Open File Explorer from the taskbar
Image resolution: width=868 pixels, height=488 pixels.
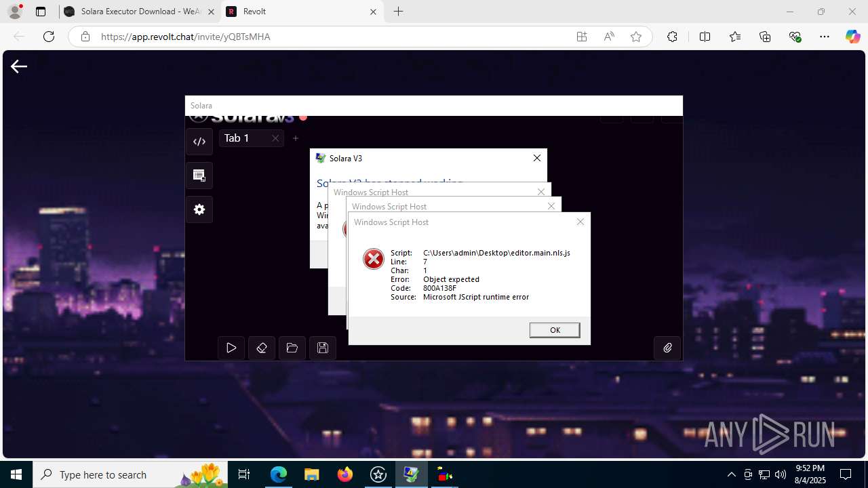tap(312, 474)
